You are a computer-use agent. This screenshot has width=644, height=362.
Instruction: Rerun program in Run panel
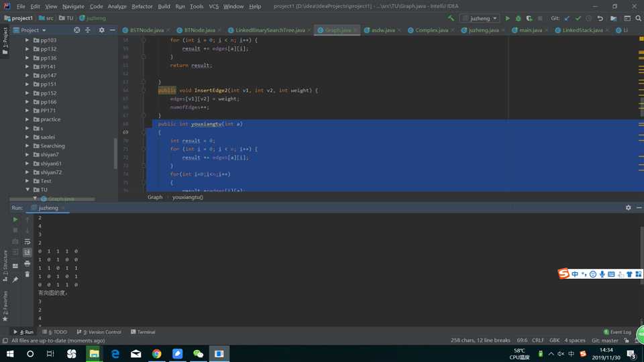click(x=15, y=219)
